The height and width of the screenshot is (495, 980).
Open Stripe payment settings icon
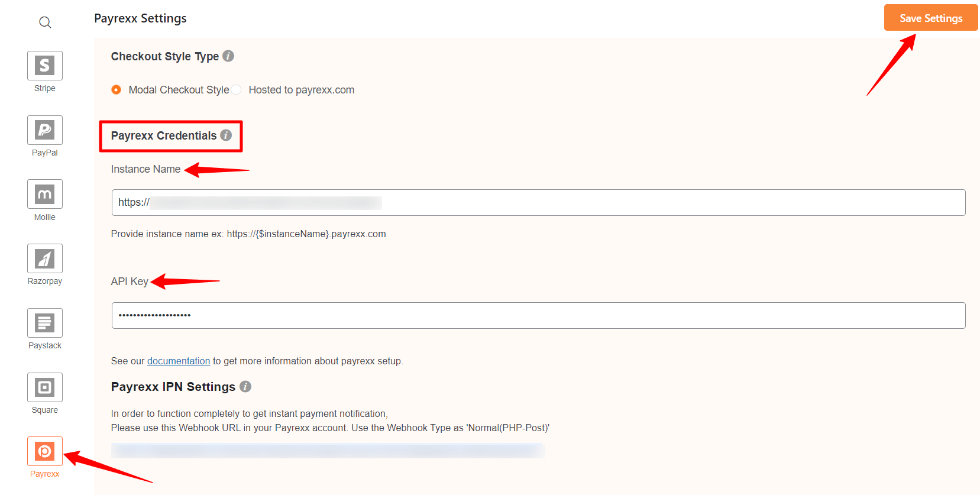pos(45,65)
